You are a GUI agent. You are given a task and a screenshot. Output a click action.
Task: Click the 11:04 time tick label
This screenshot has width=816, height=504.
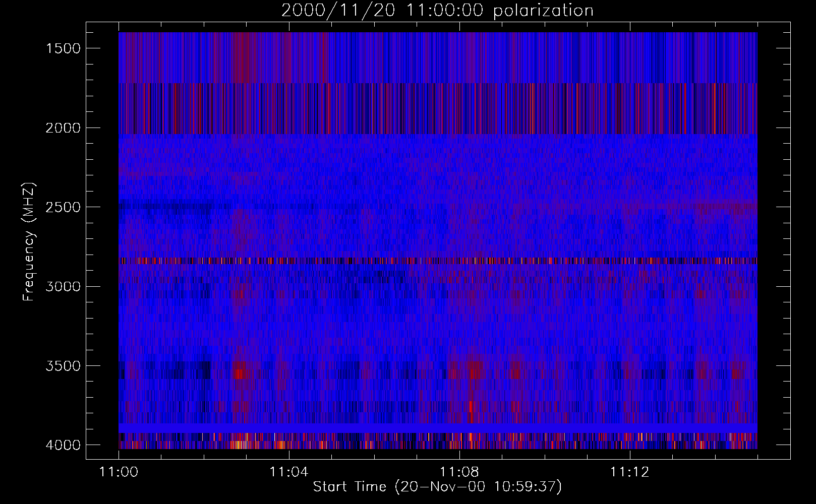(x=288, y=472)
